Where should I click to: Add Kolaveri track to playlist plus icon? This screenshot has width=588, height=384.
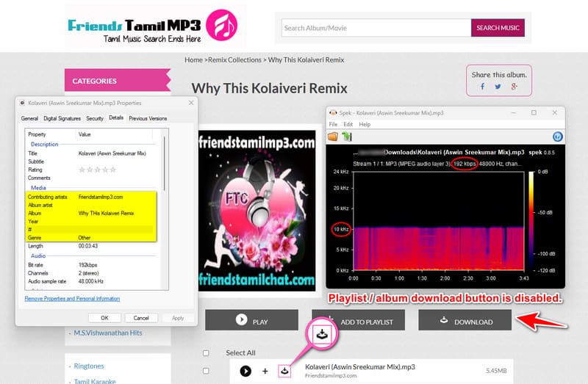(265, 371)
